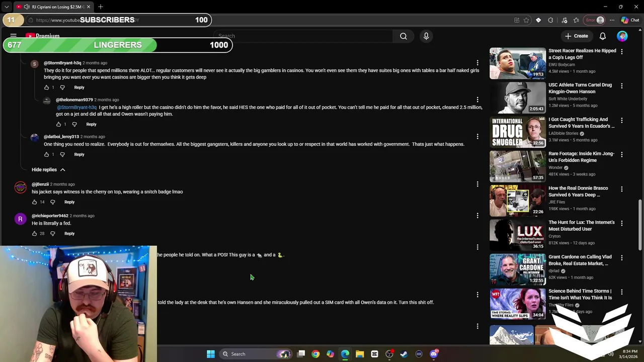The height and width of the screenshot is (362, 644).
Task: Open options menu for StormBryant-h3q's comment
Action: coord(477,63)
